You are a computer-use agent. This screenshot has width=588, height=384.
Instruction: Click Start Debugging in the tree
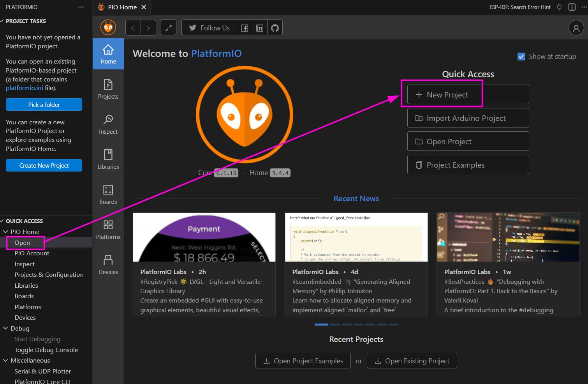click(37, 339)
